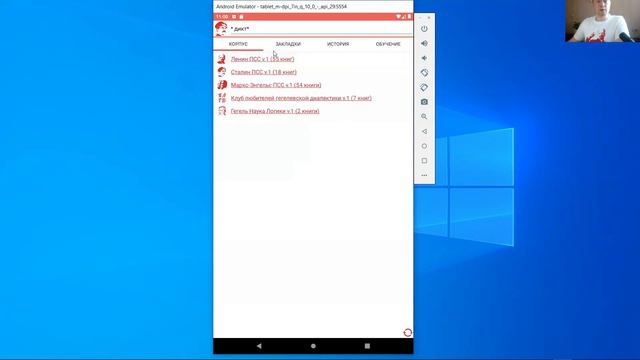Click the 11:00 clock in the Android status bar
This screenshot has height=360, width=640.
pyautogui.click(x=222, y=17)
